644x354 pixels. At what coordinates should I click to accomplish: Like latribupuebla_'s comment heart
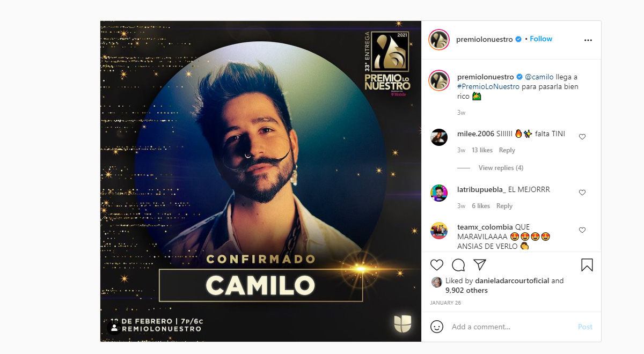[x=582, y=193]
